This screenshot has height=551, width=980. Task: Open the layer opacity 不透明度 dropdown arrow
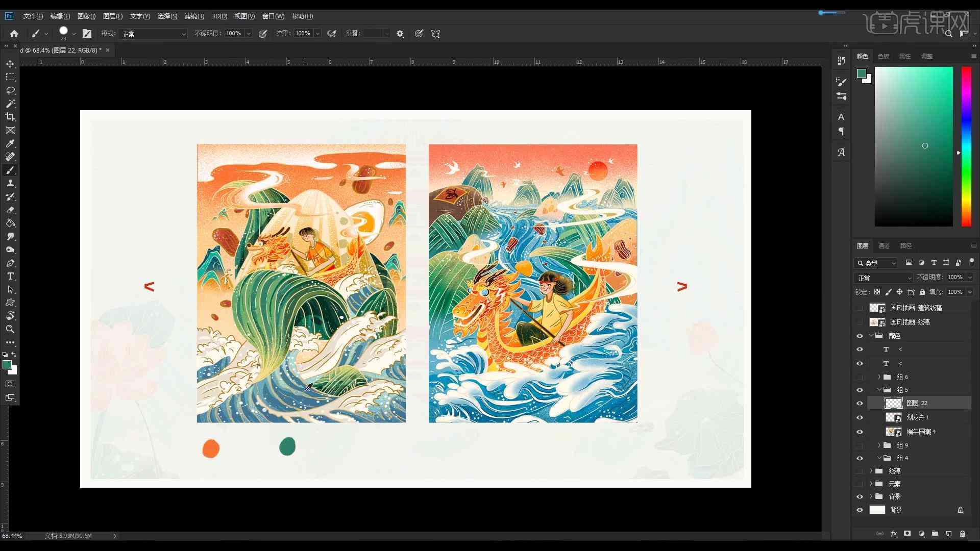pos(969,278)
